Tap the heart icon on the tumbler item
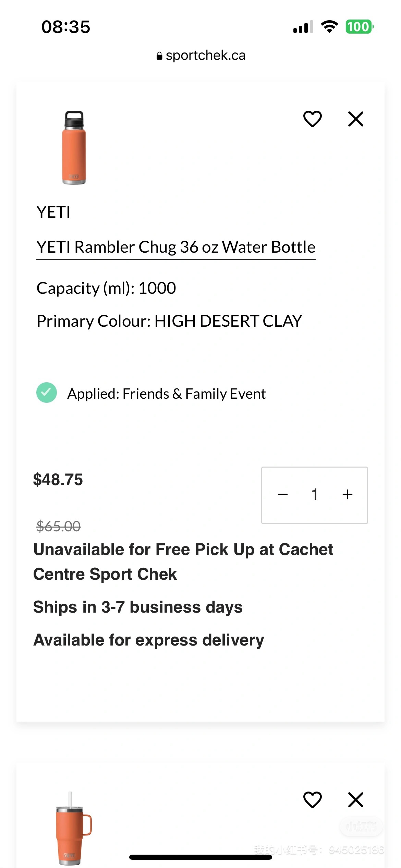The width and height of the screenshot is (401, 868). 312,800
